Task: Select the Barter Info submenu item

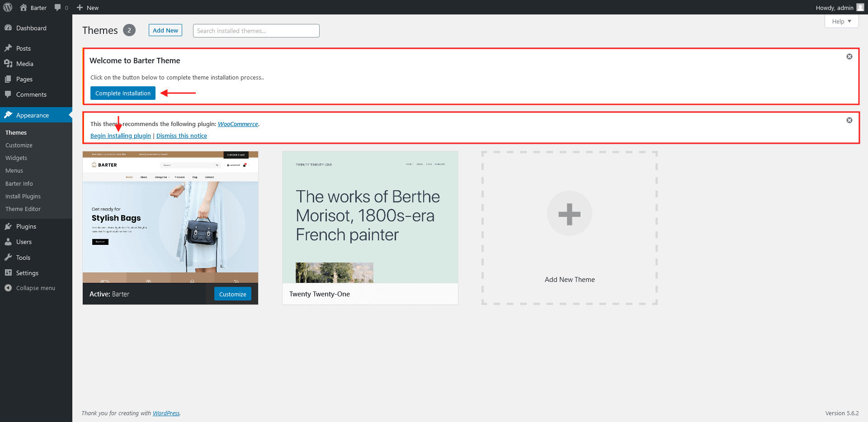Action: [x=19, y=183]
